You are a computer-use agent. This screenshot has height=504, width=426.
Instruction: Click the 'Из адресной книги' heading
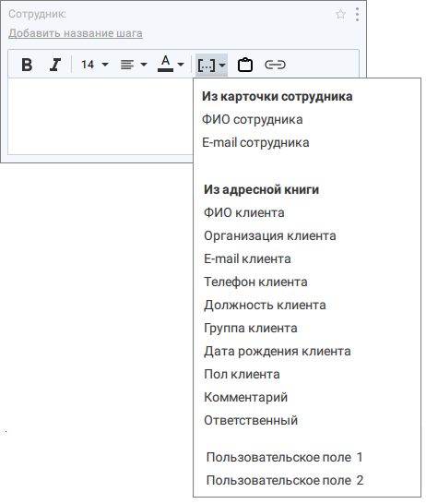[x=261, y=189]
